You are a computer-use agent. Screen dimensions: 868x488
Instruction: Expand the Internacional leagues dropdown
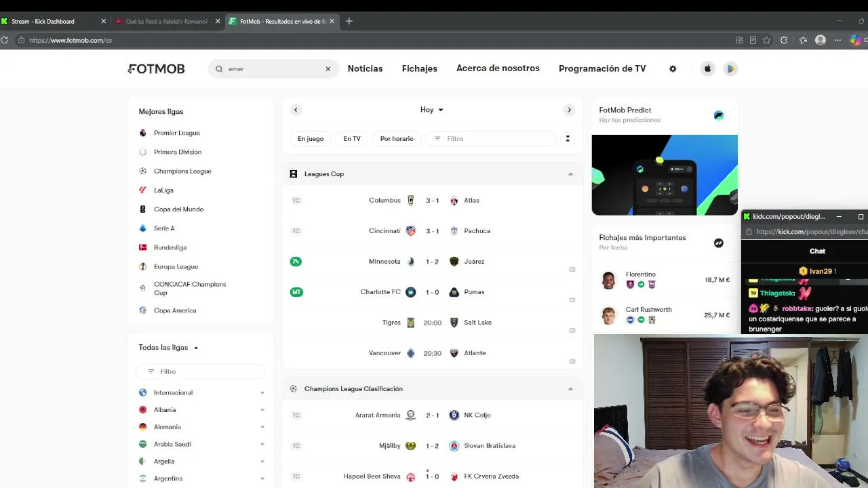click(x=262, y=392)
